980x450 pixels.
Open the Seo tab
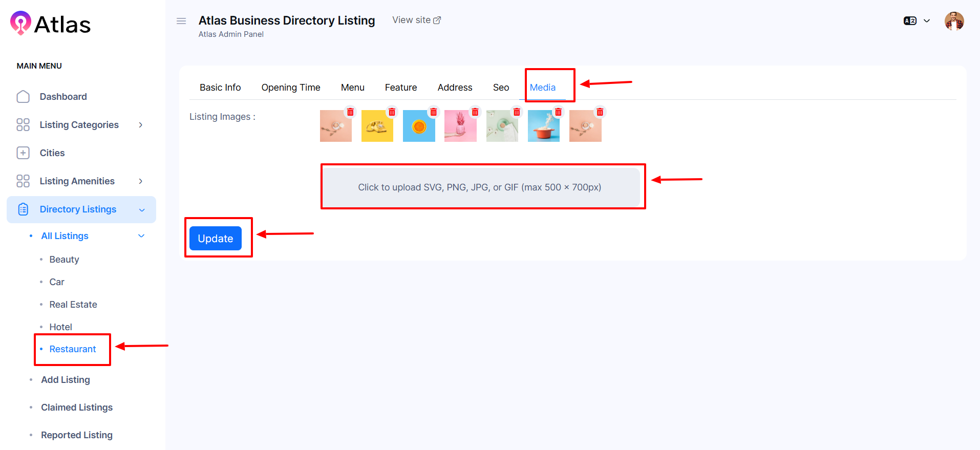[501, 88]
